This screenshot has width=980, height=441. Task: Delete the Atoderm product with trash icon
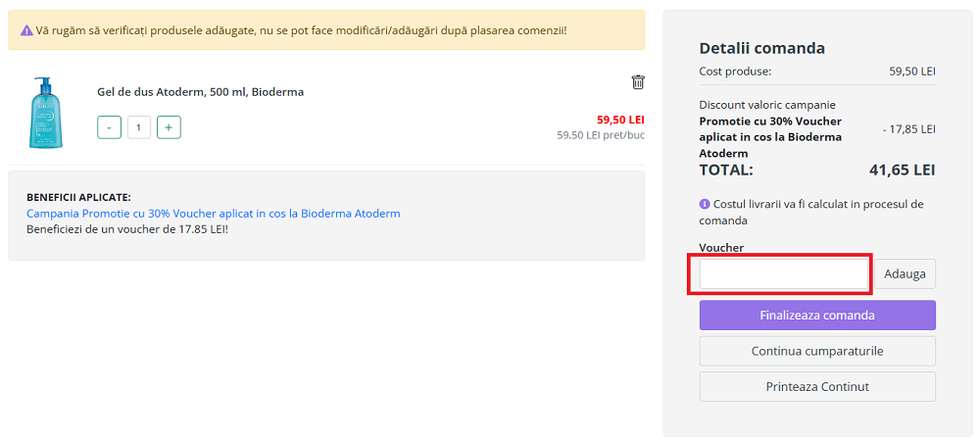[638, 82]
